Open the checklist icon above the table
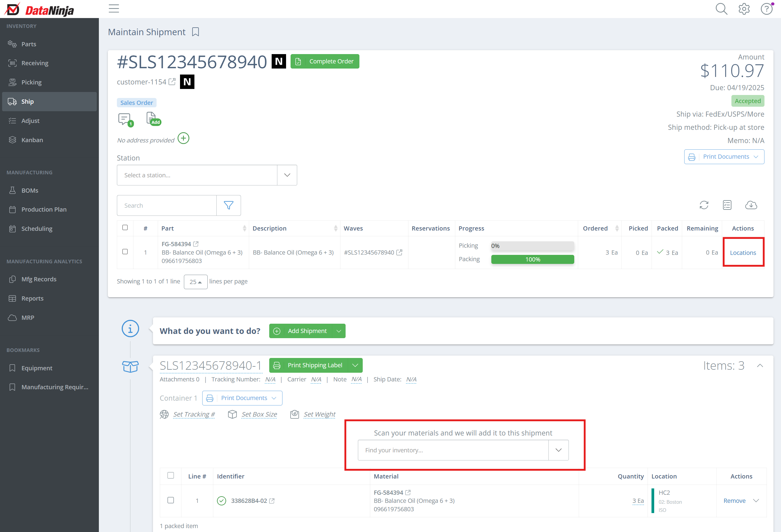Screen dimensions: 781x532 point(727,205)
